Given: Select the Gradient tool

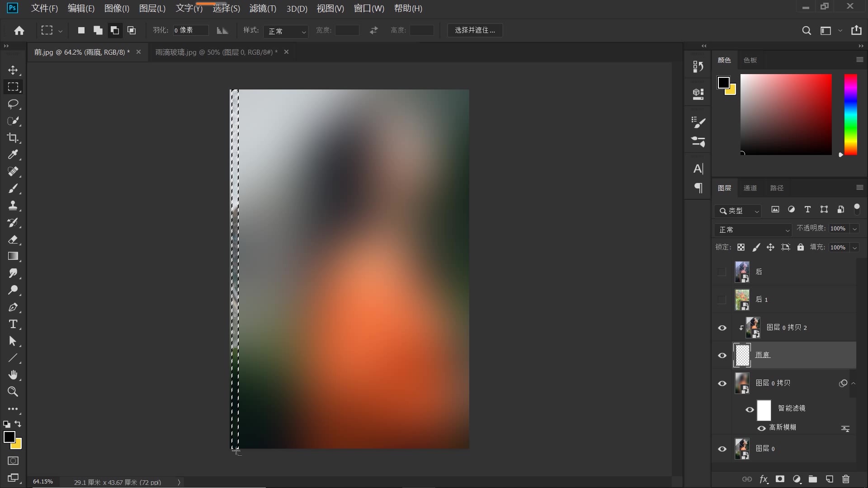Looking at the screenshot, I should pos(13,256).
